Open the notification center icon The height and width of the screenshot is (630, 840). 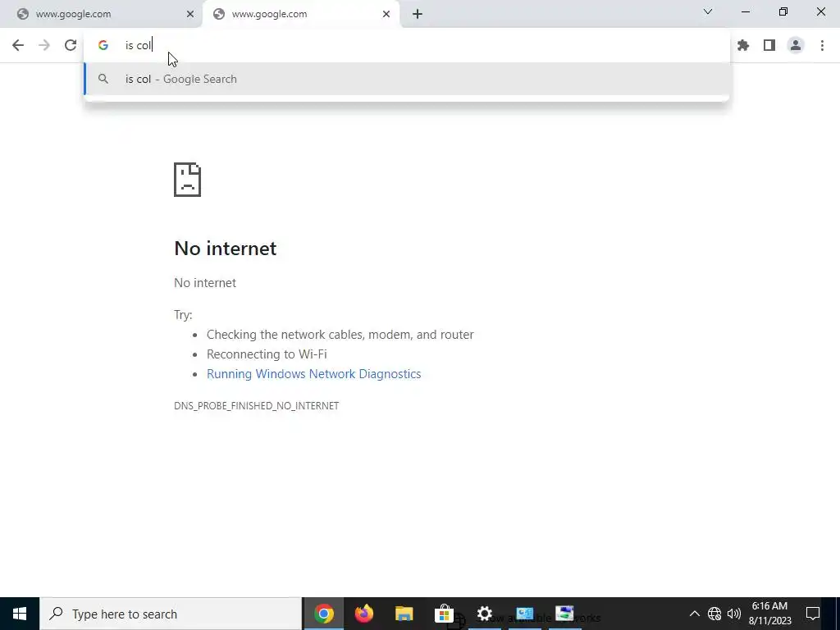tap(813, 614)
